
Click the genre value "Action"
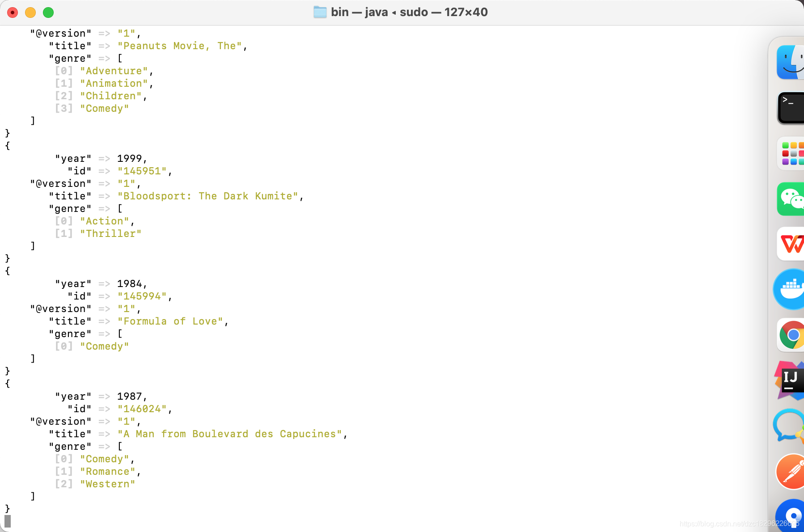105,221
